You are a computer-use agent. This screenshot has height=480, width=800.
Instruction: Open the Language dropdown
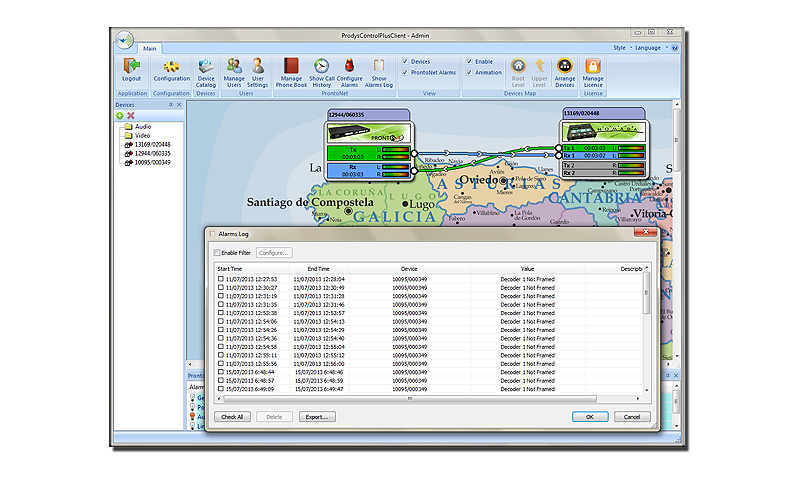648,47
